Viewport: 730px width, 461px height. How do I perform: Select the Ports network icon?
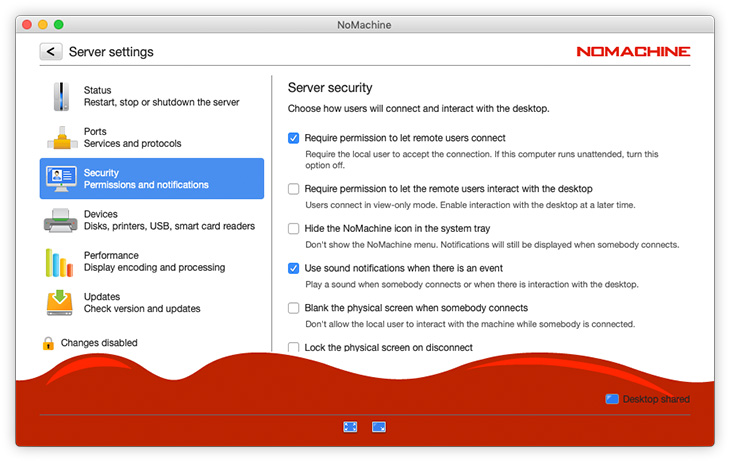pyautogui.click(x=62, y=138)
